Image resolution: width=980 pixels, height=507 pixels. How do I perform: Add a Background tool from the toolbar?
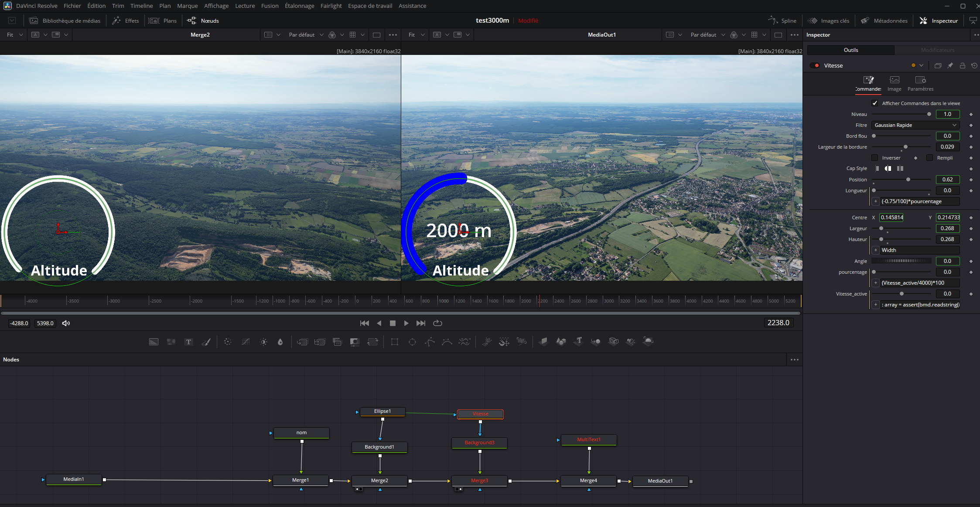154,342
